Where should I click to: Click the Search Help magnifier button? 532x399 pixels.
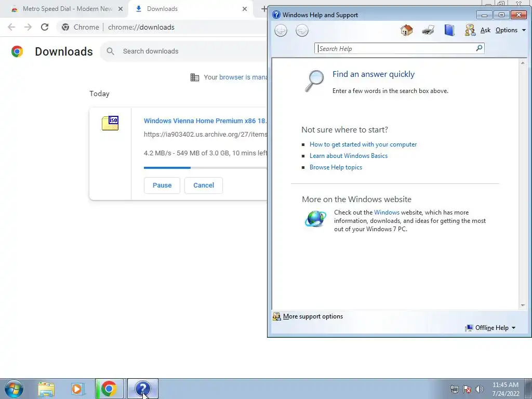[x=479, y=48]
